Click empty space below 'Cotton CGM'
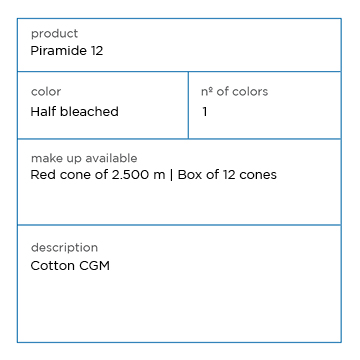This screenshot has width=360, height=360. [x=179, y=307]
